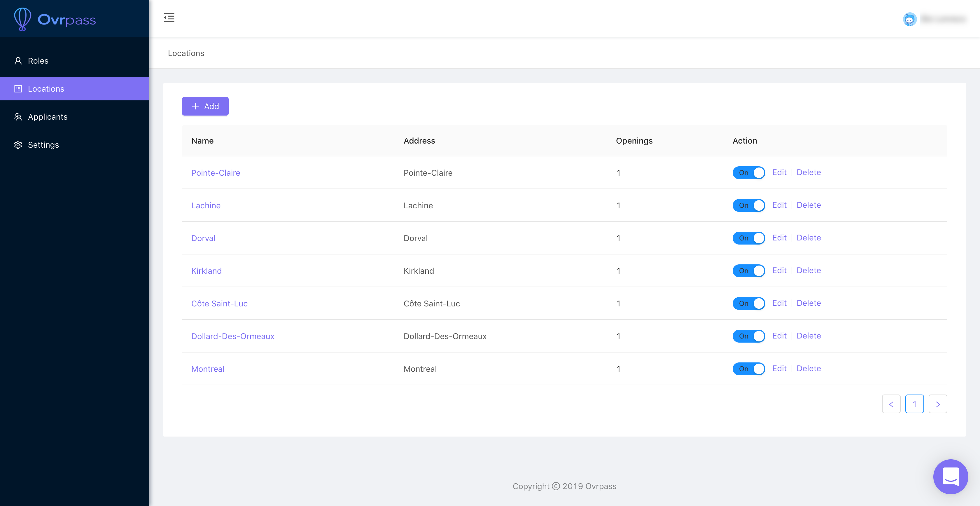Select page 1 in pagination
Image resolution: width=980 pixels, height=506 pixels.
tap(914, 404)
